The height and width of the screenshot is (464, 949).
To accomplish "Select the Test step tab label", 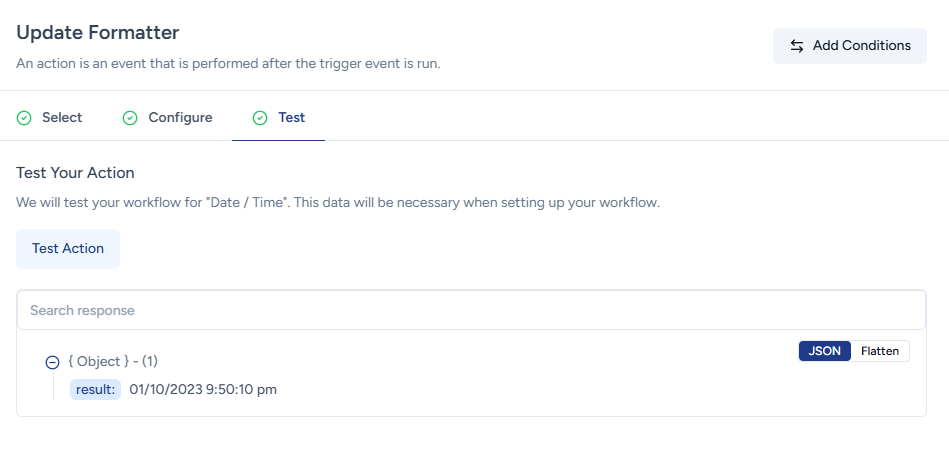I will pos(291,117).
